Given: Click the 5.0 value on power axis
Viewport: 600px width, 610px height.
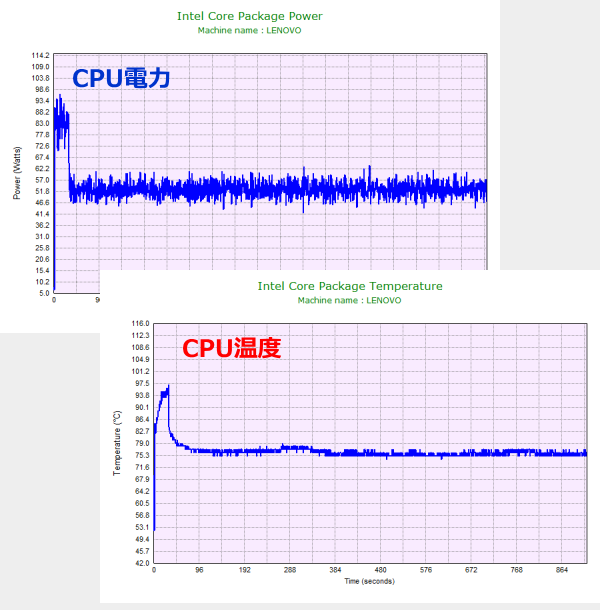Looking at the screenshot, I should [x=44, y=293].
